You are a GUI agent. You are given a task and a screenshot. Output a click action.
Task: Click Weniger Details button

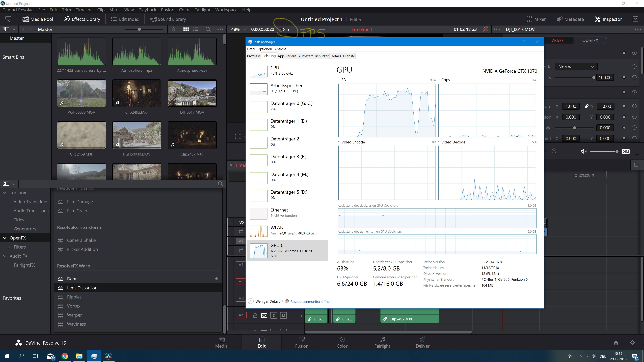click(264, 301)
